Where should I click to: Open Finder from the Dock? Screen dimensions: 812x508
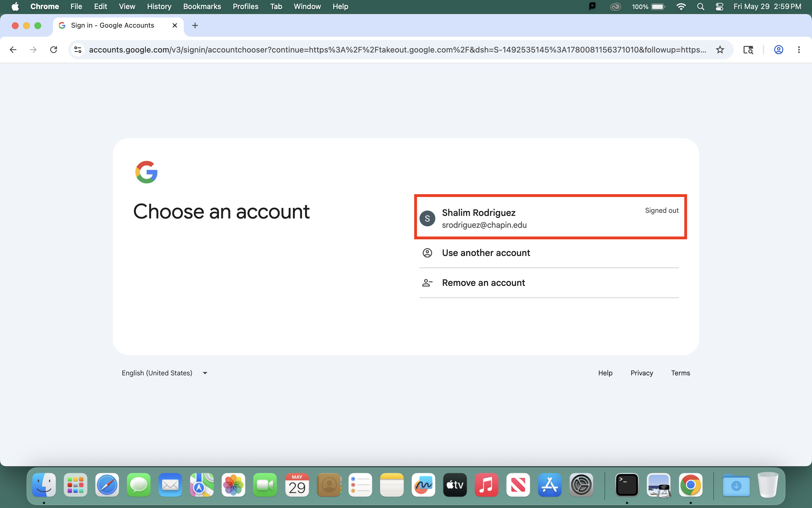tap(44, 485)
